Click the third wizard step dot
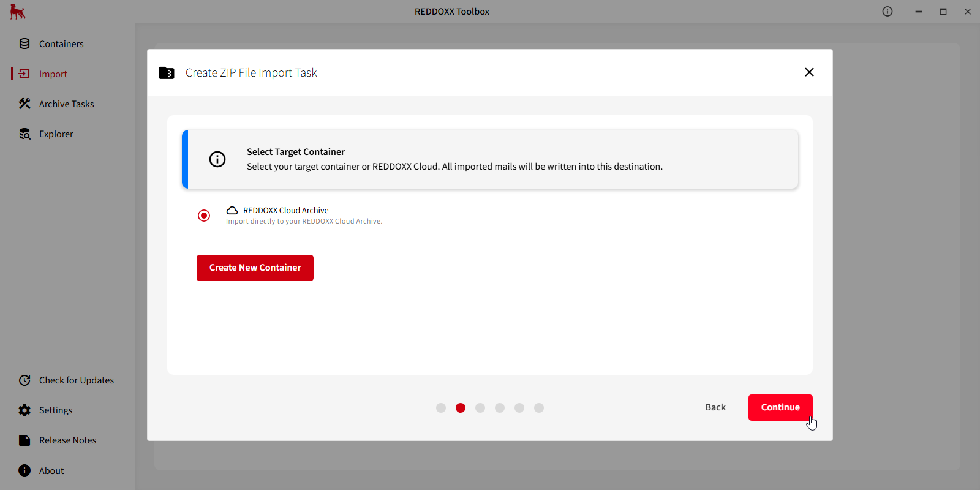980x490 pixels. click(x=480, y=408)
